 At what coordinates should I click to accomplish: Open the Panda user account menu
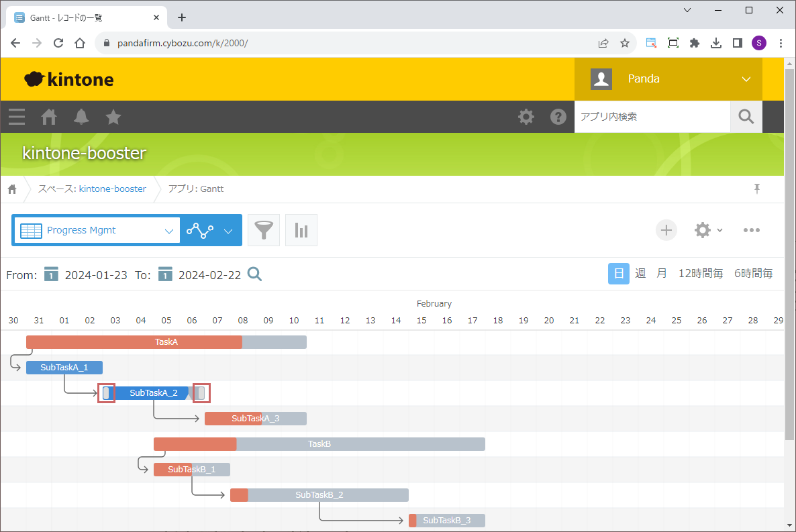coord(668,79)
